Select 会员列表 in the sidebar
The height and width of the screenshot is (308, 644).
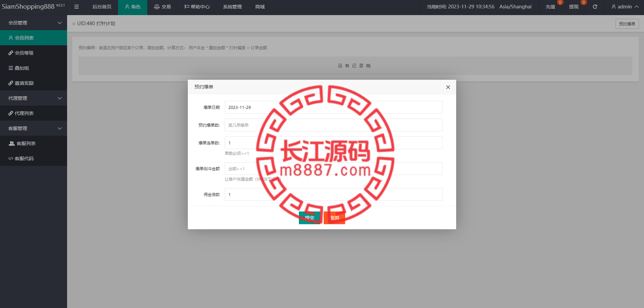pos(34,38)
